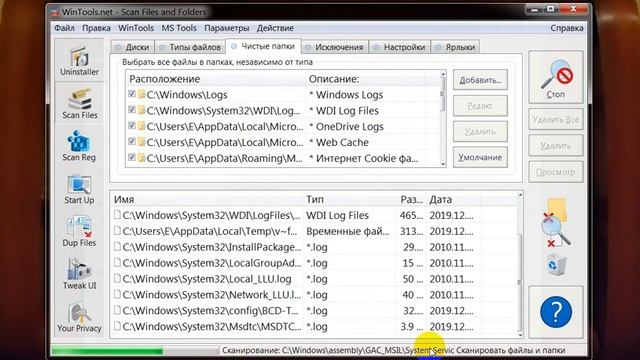
Task: Click the recycle bin icon on right
Action: [556, 265]
